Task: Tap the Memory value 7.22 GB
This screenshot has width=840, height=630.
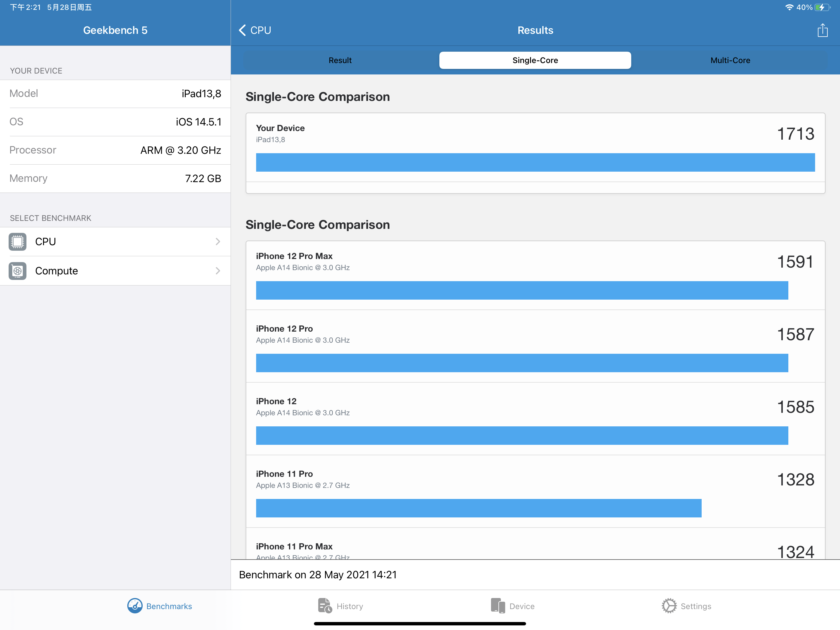Action: pyautogui.click(x=203, y=179)
